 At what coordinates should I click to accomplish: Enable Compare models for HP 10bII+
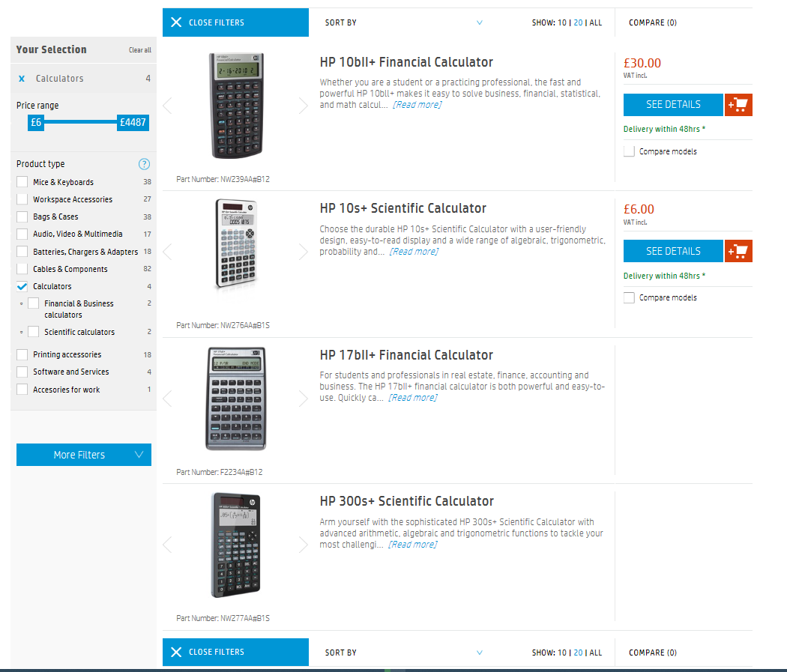628,151
